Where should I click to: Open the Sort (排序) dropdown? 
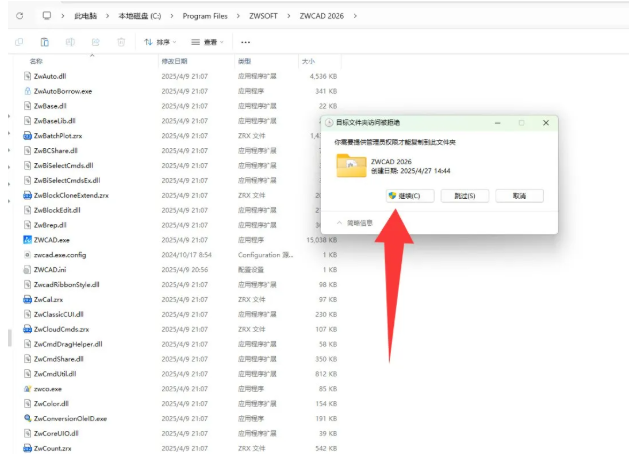(160, 42)
